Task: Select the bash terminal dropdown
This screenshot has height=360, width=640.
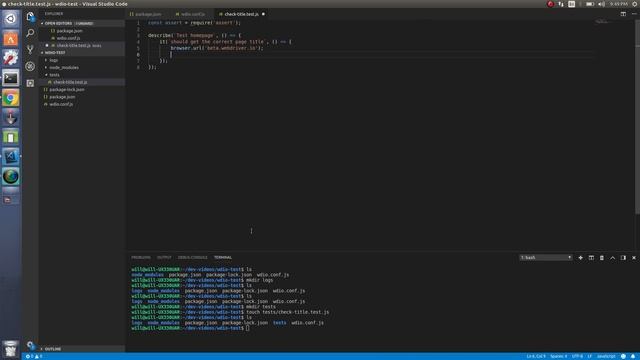Action: [x=546, y=258]
